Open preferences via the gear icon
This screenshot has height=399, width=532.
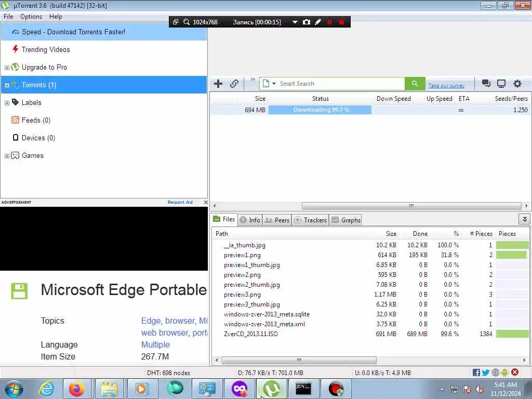(x=517, y=84)
